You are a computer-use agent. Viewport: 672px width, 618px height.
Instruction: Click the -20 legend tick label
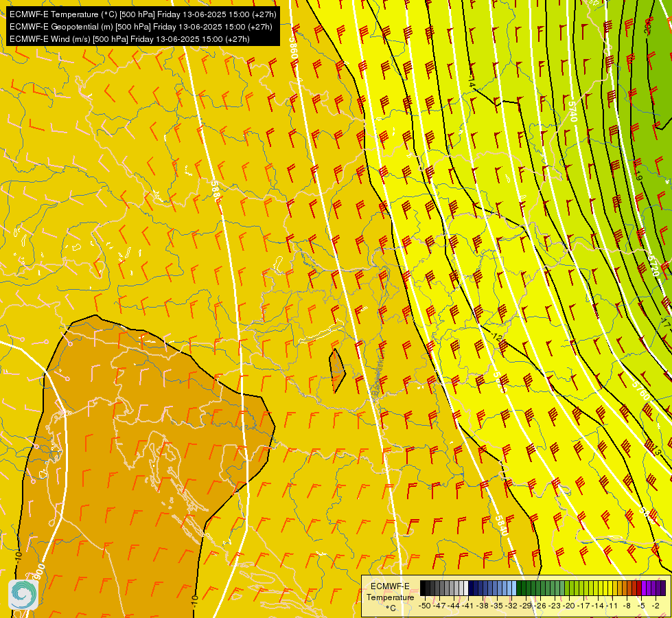point(569,606)
